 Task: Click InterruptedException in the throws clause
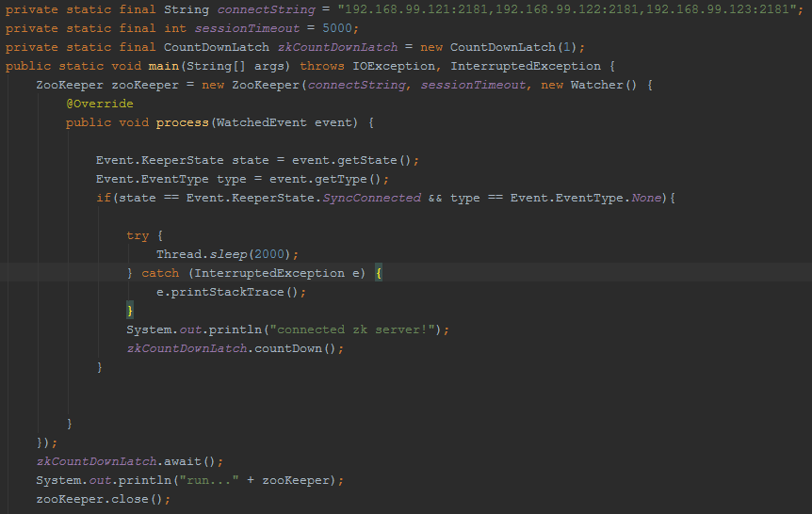[x=525, y=66]
